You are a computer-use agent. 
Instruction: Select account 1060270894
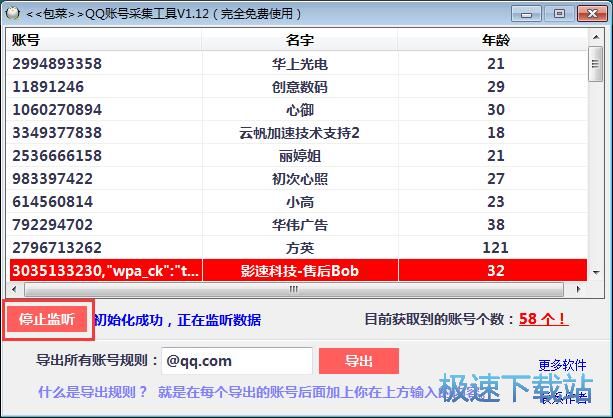57,110
